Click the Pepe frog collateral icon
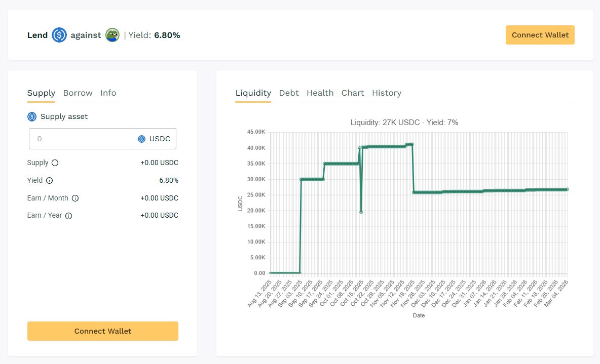This screenshot has width=600, height=364. pyautogui.click(x=113, y=35)
